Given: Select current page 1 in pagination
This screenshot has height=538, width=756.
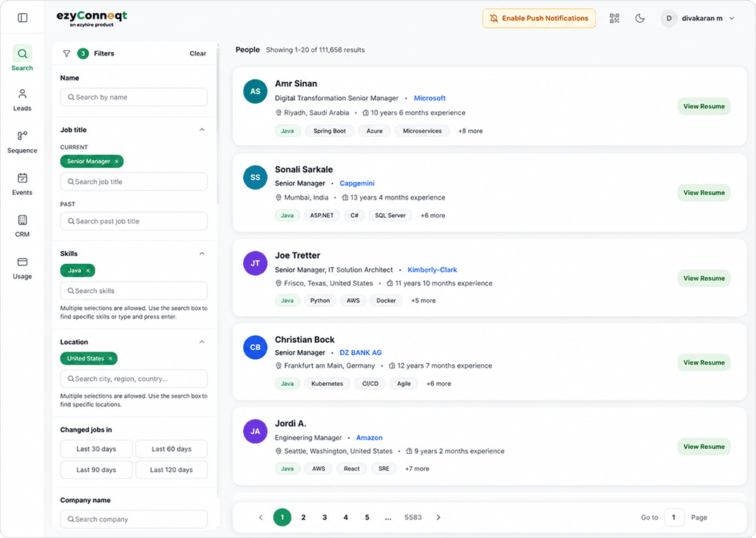Looking at the screenshot, I should coord(282,518).
